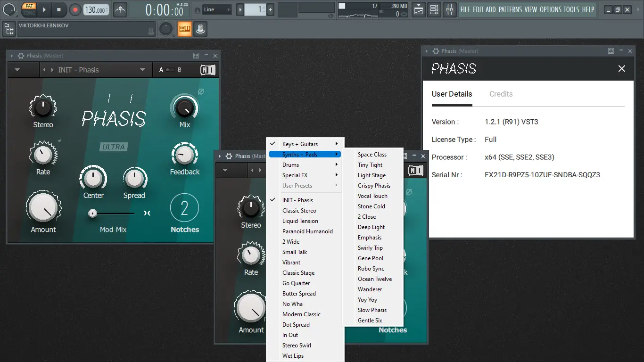Toggle the Notches count button
This screenshot has height=362, width=644.
184,208
